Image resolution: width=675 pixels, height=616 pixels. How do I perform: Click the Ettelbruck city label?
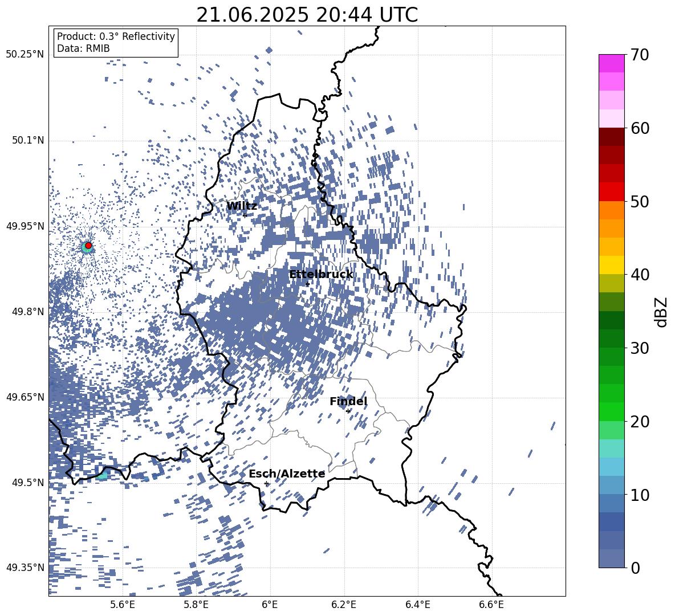tap(321, 275)
